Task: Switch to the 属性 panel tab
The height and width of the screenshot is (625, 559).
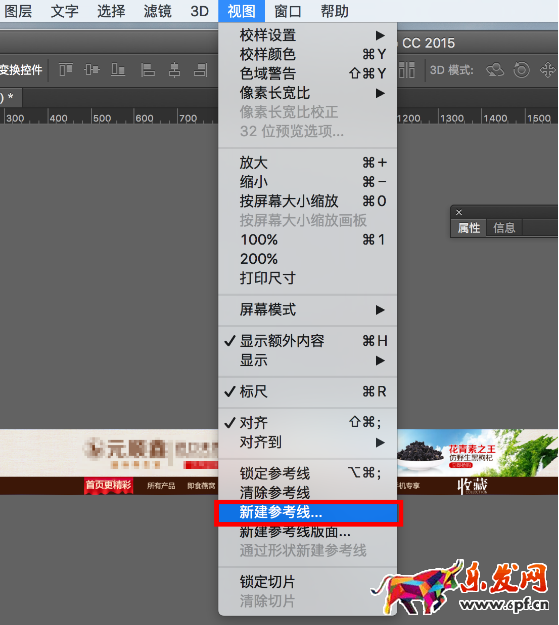Action: 469,228
